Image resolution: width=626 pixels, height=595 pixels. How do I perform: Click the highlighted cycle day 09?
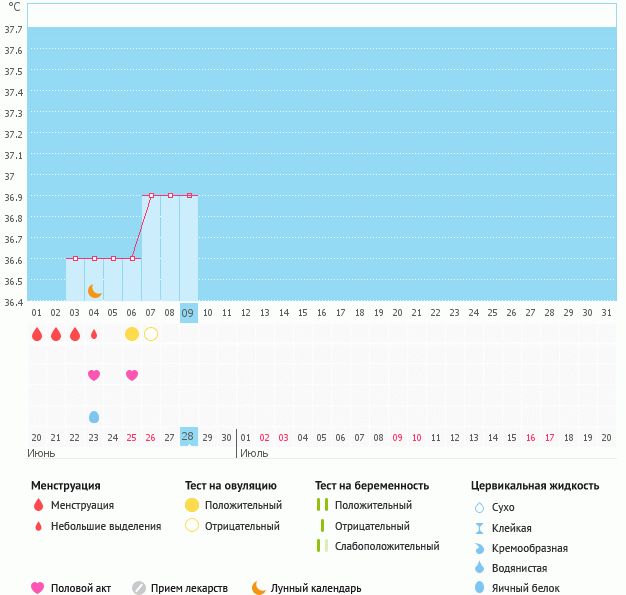[188, 313]
